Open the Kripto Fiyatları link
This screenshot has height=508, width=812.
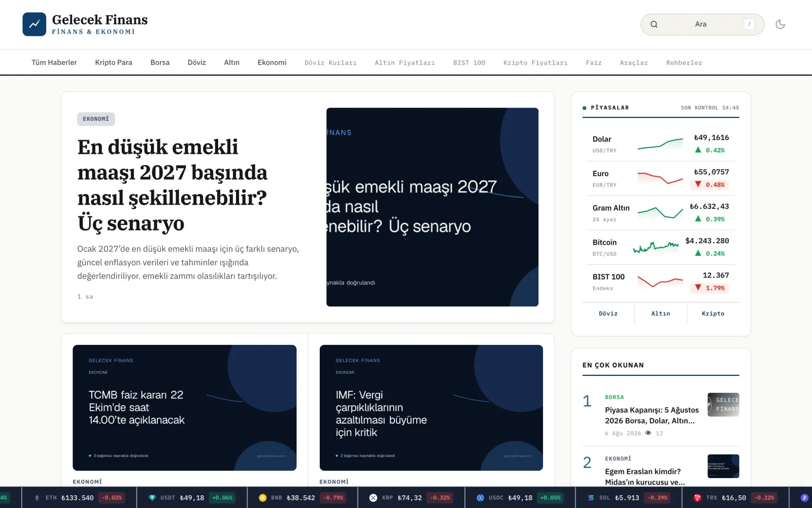point(535,63)
